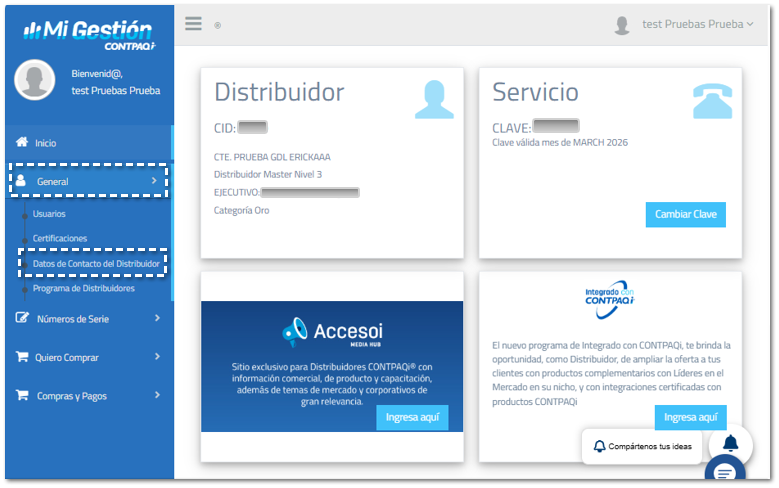Click Clave válida mes de MARCH 2026
Viewport: 779px width, 488px height.
(560, 143)
